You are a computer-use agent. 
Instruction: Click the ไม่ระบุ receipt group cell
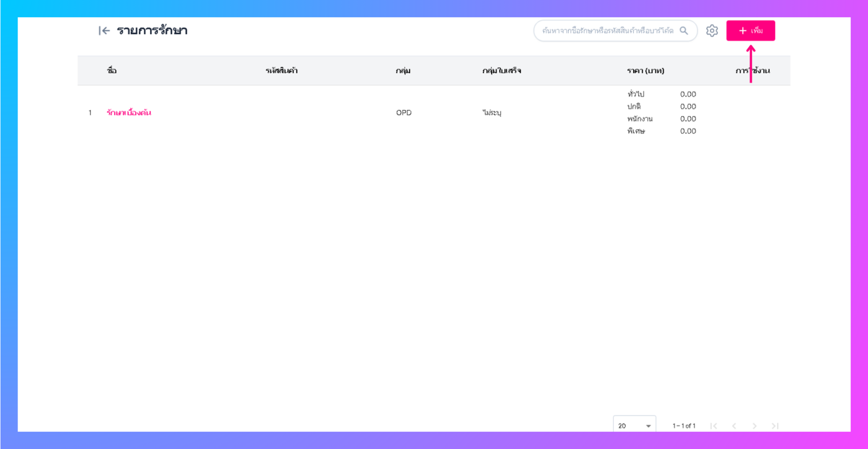point(492,113)
